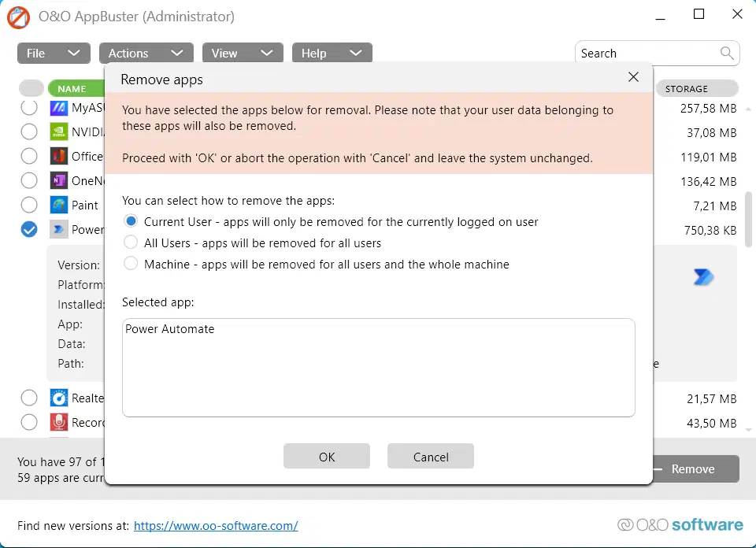Screen dimensions: 756x548
Task: Click the NVIDIA app icon in list
Action: coord(59,131)
